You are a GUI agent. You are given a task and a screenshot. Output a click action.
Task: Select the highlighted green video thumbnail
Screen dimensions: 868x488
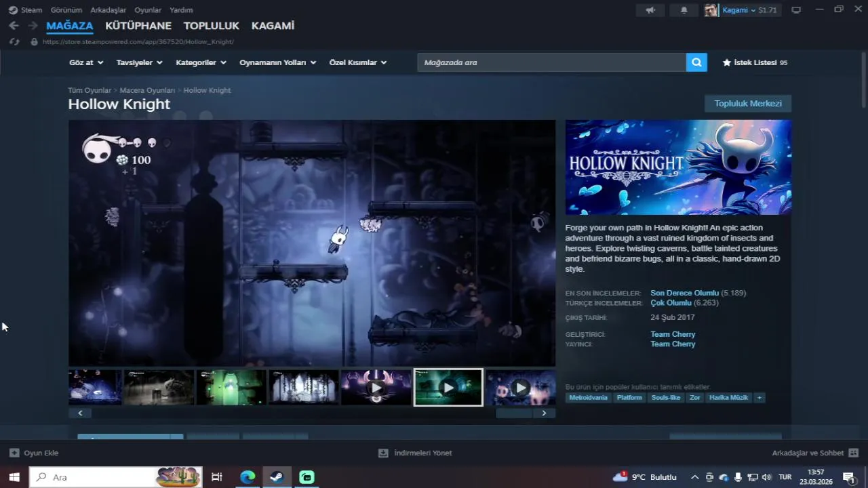[448, 388]
